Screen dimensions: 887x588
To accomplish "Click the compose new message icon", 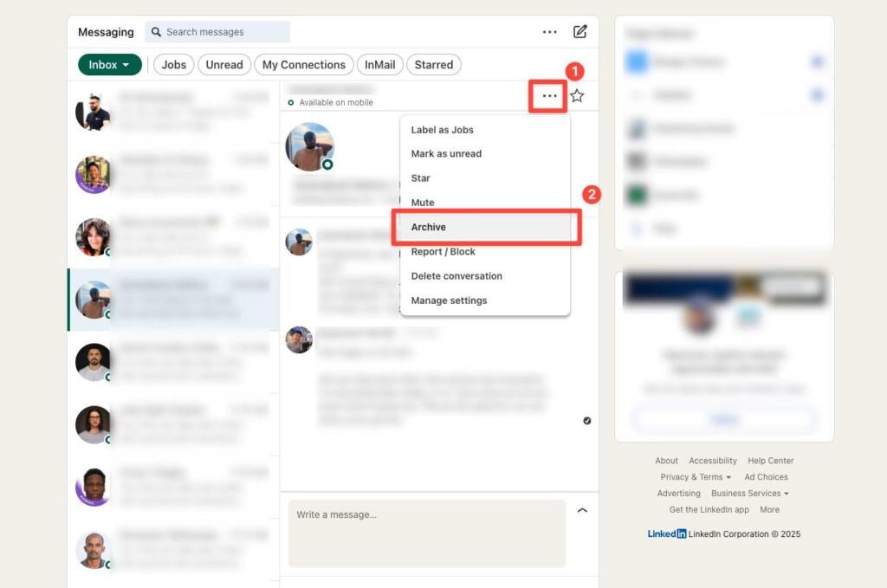I will [x=580, y=32].
